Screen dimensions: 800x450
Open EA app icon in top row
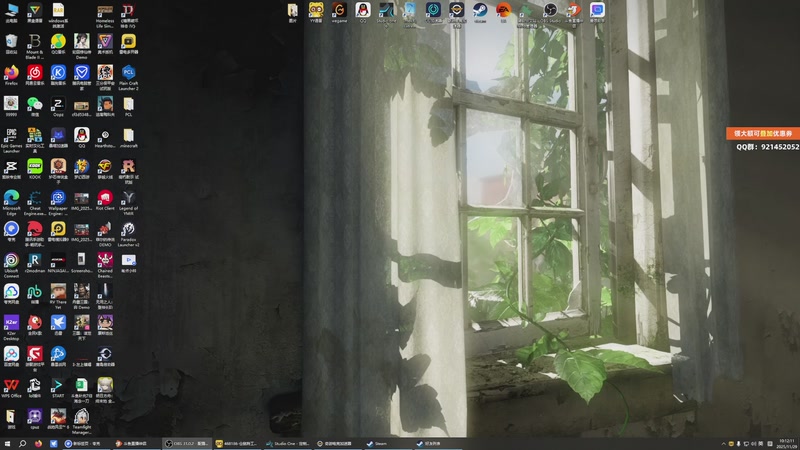coord(503,12)
